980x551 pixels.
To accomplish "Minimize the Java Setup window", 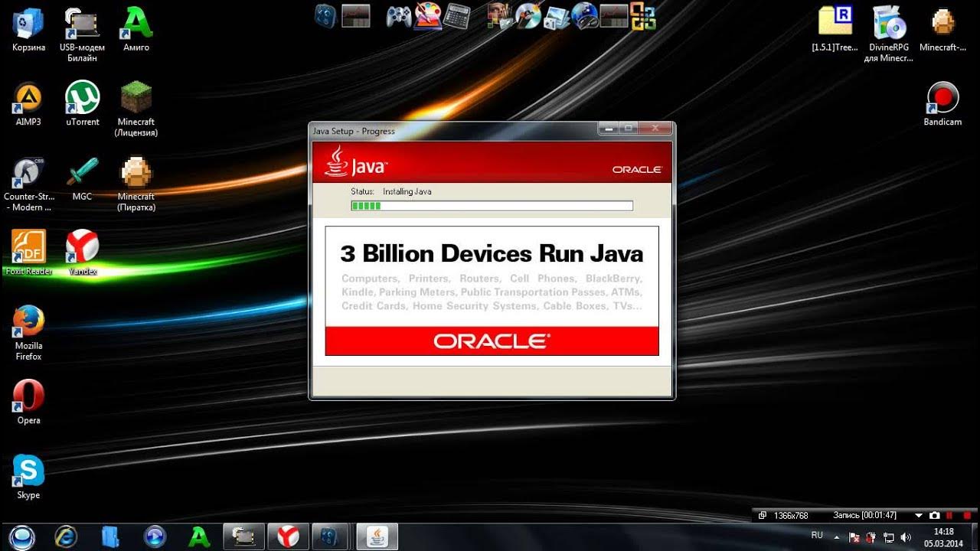I will [609, 129].
